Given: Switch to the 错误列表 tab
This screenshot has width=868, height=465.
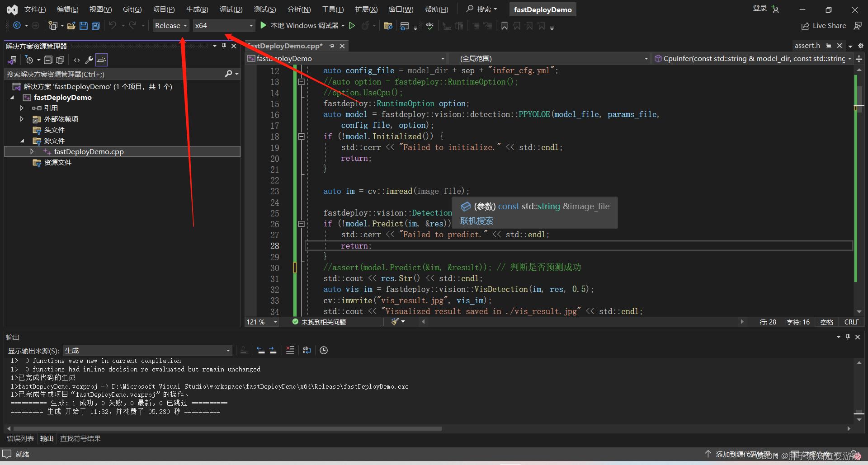Looking at the screenshot, I should 20,439.
